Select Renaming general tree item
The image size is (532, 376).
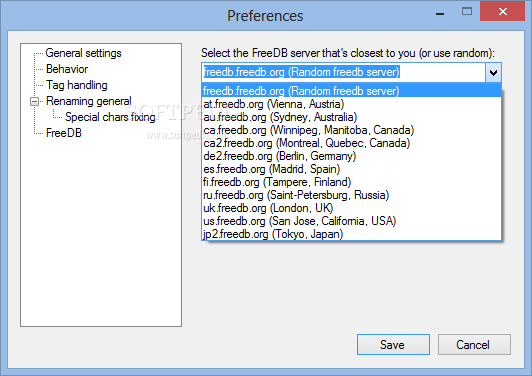point(89,101)
